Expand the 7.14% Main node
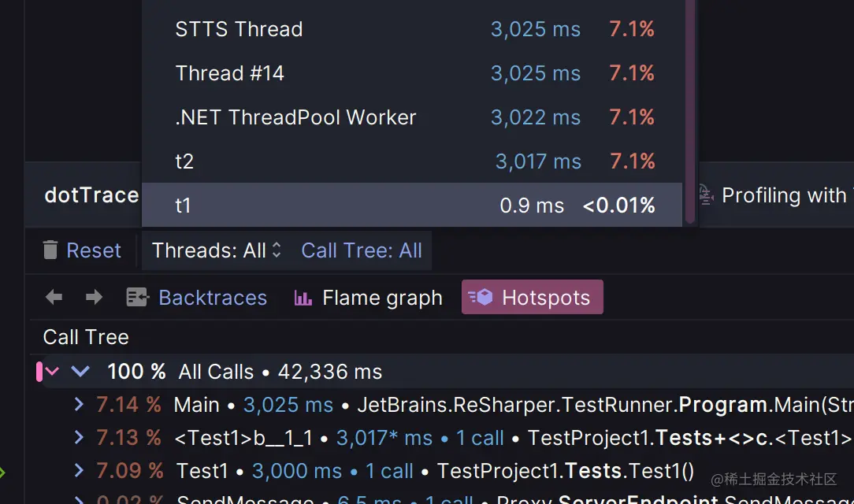 point(79,405)
